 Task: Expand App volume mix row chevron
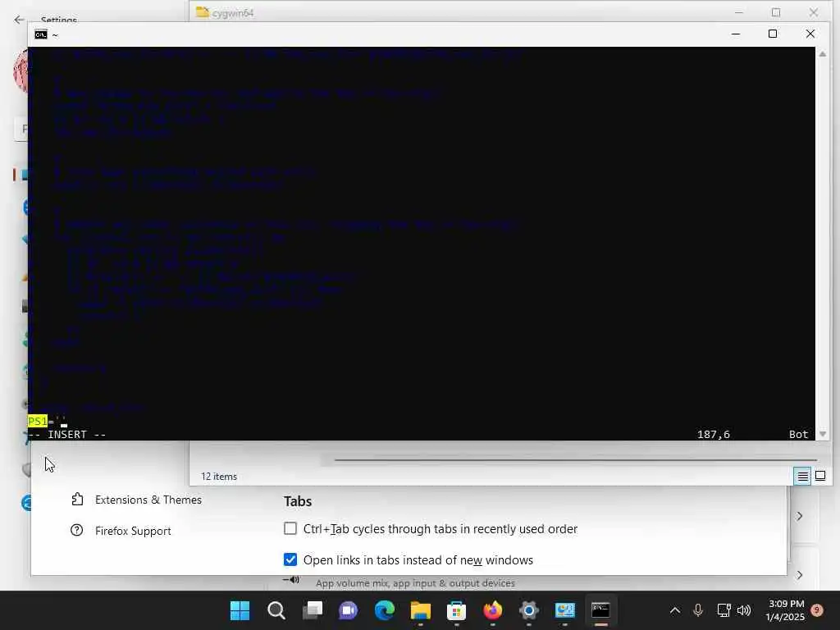pos(799,575)
